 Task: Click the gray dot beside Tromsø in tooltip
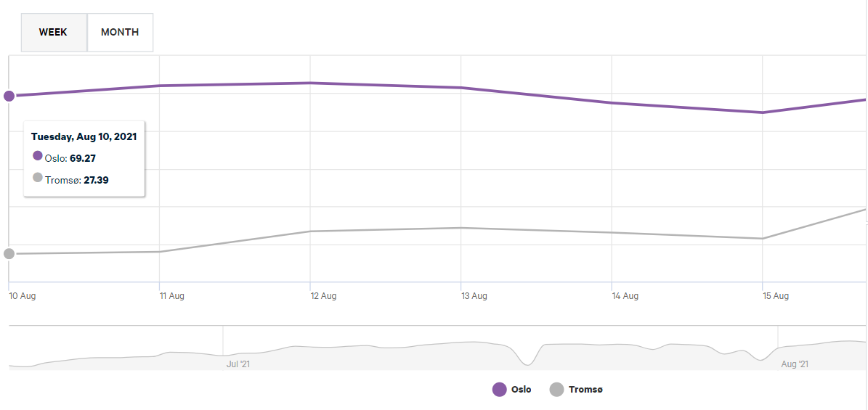tap(38, 177)
